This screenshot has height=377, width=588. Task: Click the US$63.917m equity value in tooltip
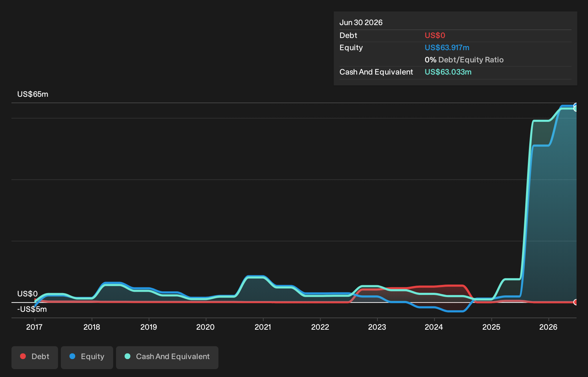(x=447, y=48)
